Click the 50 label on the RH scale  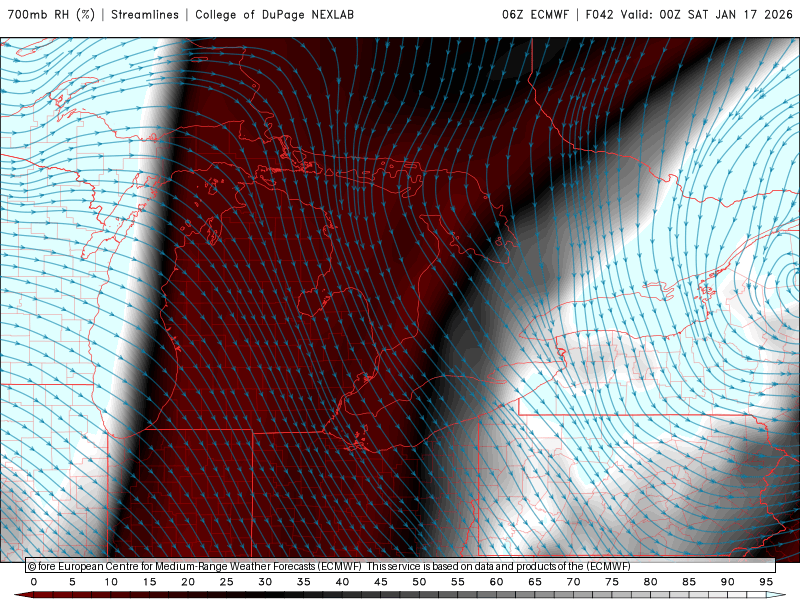click(419, 582)
